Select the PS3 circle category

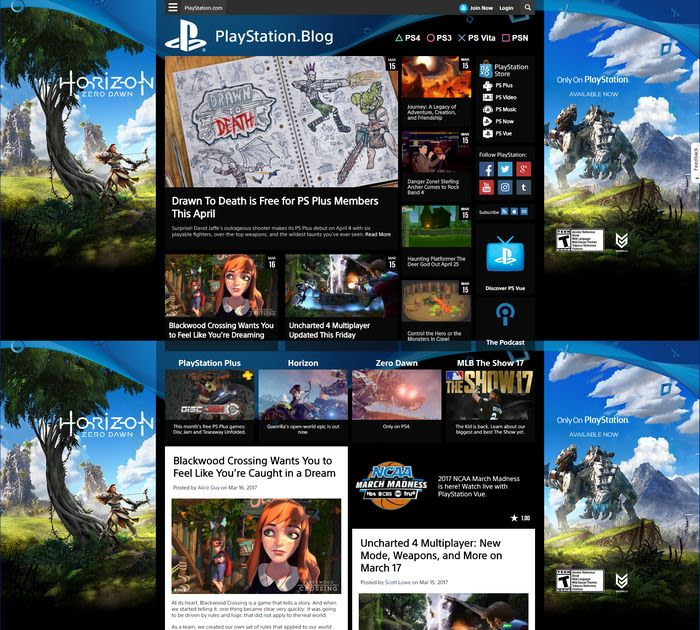(439, 38)
